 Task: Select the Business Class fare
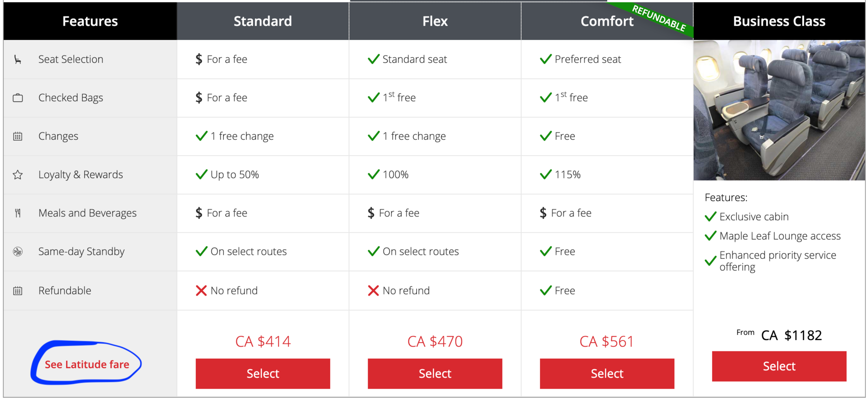779,366
